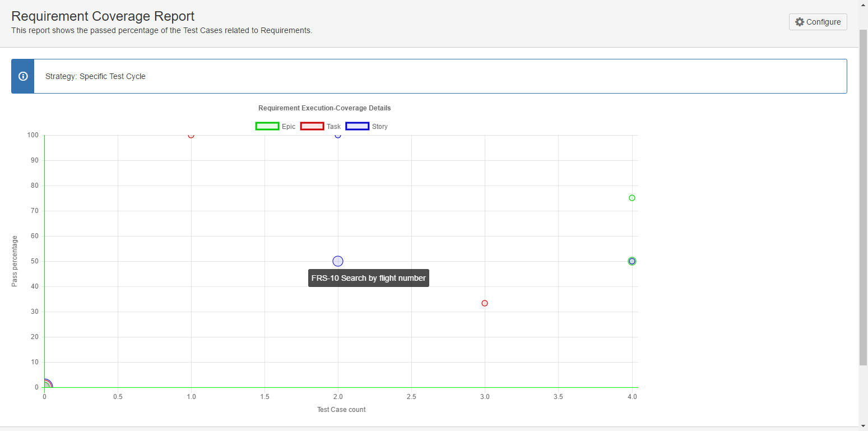Click the Pass percentage axis label

(15, 261)
